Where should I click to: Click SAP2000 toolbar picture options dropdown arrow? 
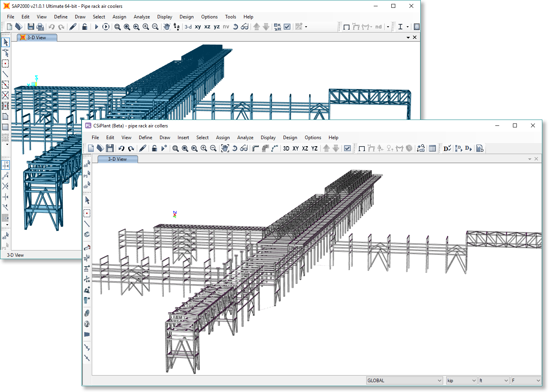tap(306, 27)
